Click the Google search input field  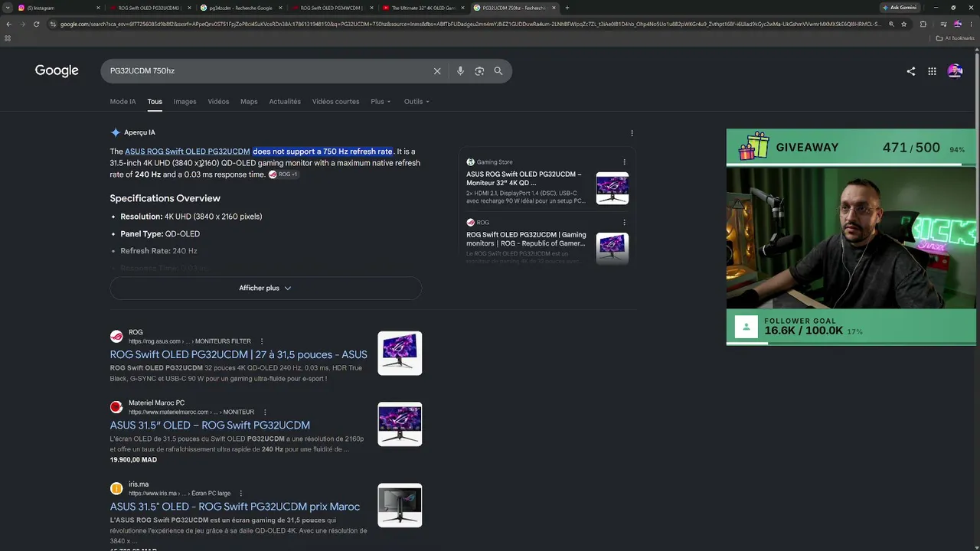[x=268, y=71]
